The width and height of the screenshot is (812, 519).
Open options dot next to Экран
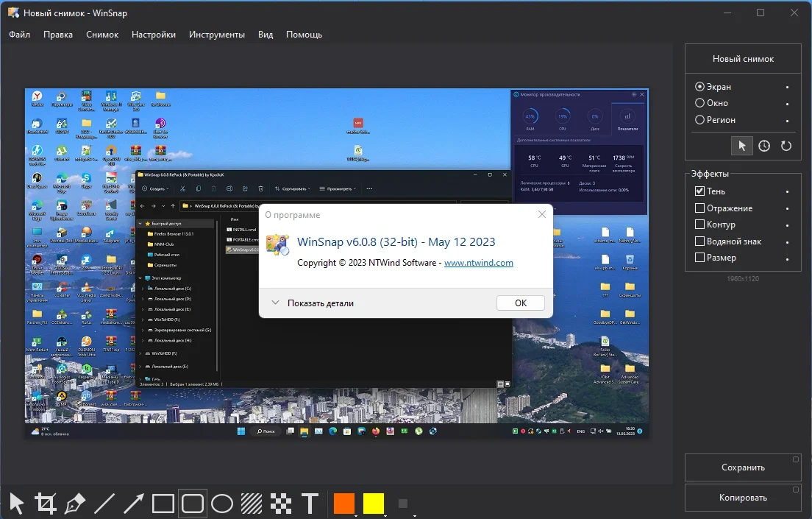click(x=787, y=87)
